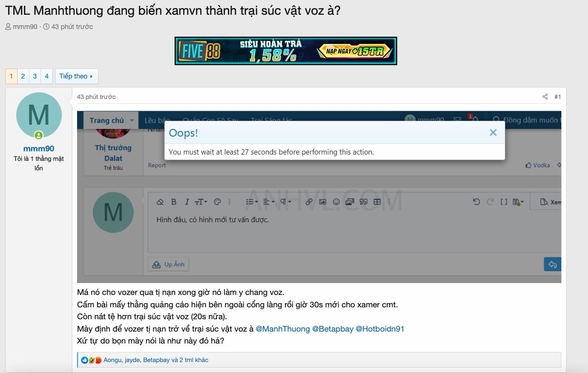Select the insert link icon
Viewport: 588px width, 373px height.
point(309,201)
